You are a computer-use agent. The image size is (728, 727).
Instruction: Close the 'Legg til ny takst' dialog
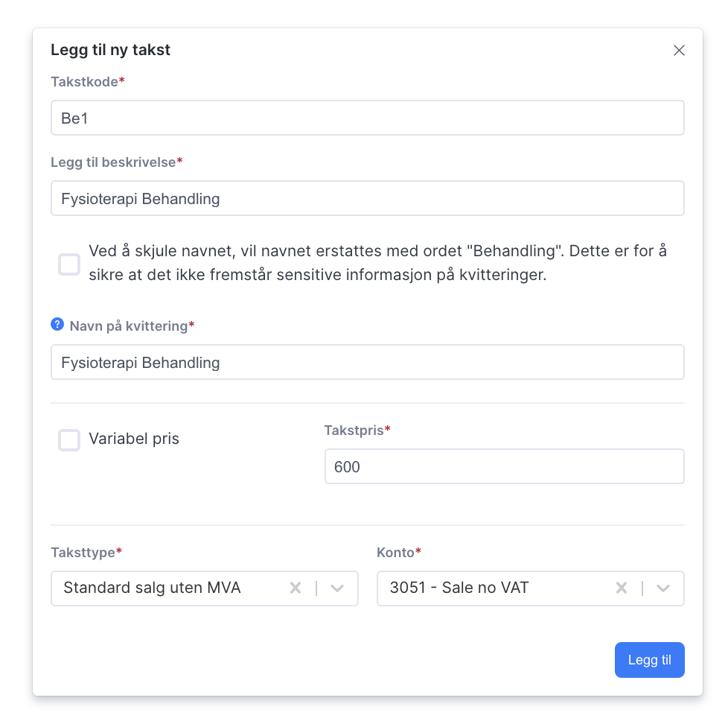click(x=679, y=50)
